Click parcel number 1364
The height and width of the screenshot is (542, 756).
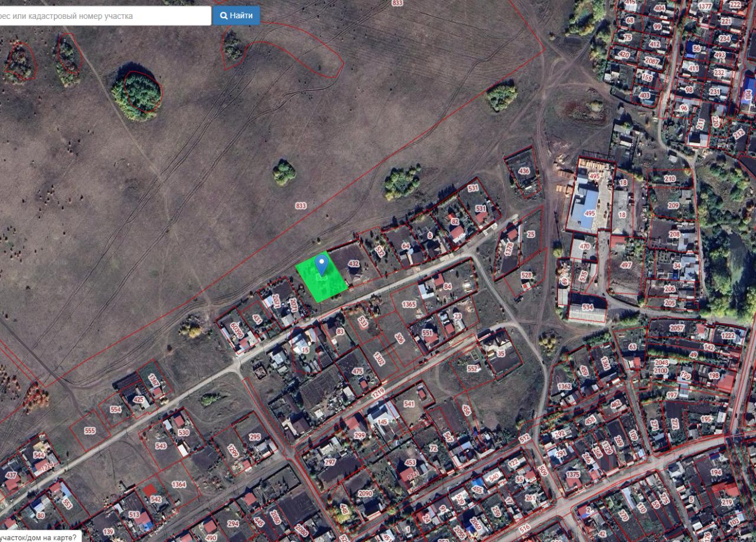point(179,484)
